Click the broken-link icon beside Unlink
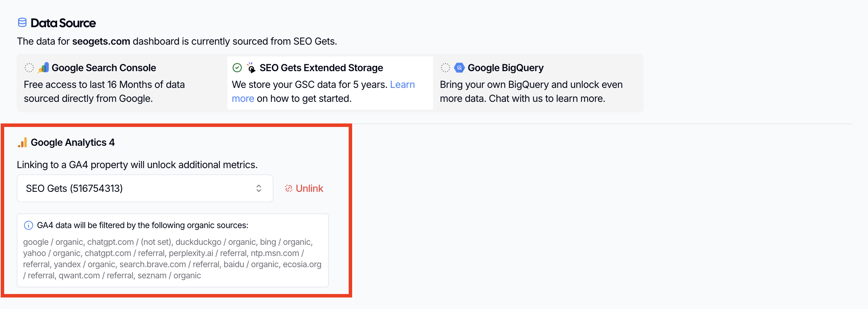This screenshot has width=868, height=309. 288,188
